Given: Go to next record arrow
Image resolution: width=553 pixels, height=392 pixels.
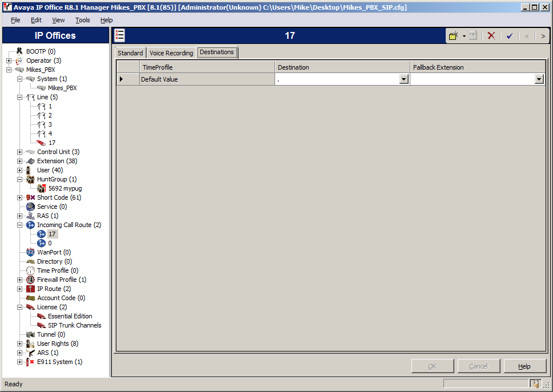Looking at the screenshot, I should [x=543, y=36].
